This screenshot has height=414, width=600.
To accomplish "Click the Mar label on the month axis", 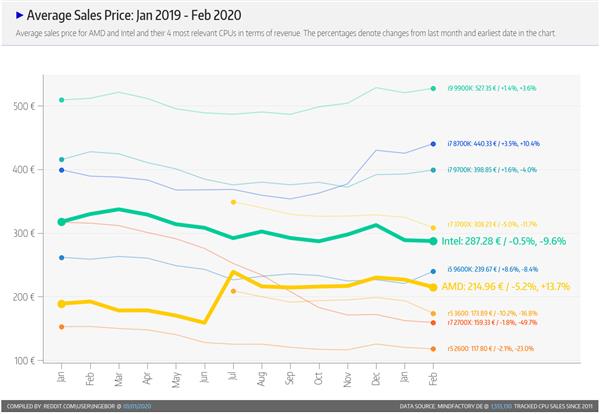I will 119,377.
